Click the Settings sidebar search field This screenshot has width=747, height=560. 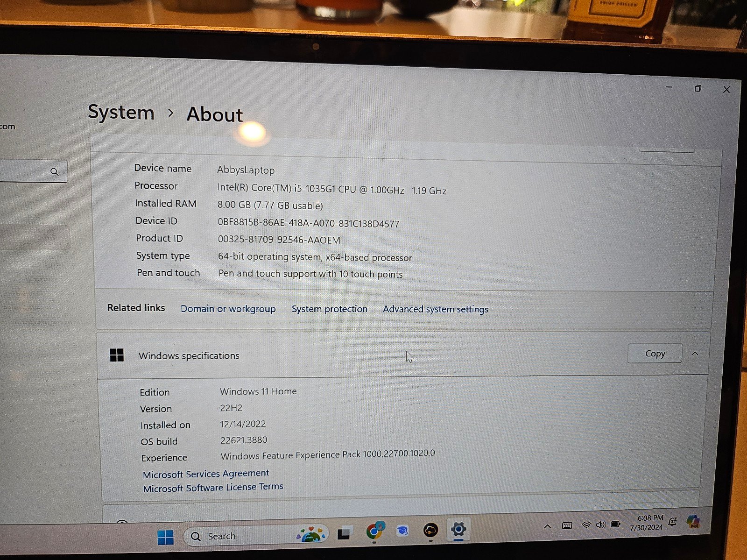33,171
